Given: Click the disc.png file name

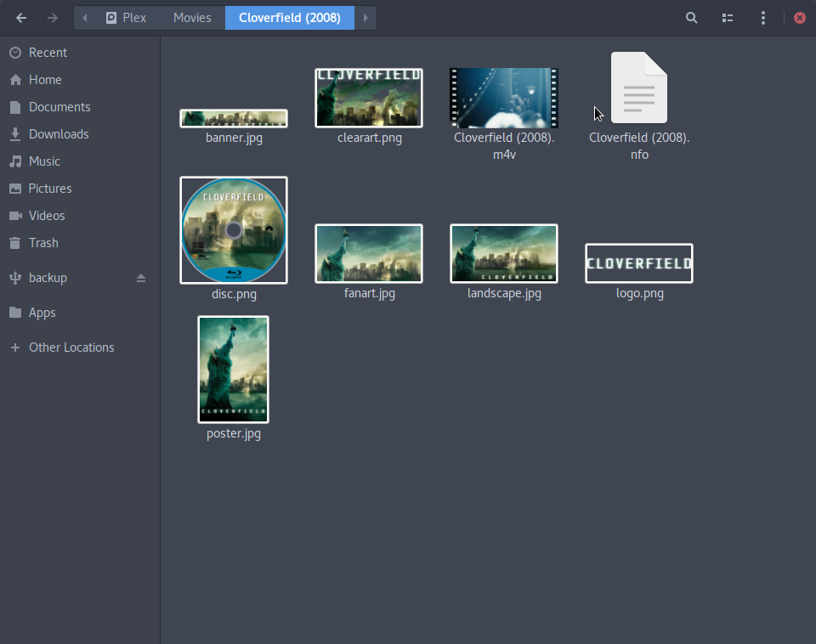Looking at the screenshot, I should (235, 294).
